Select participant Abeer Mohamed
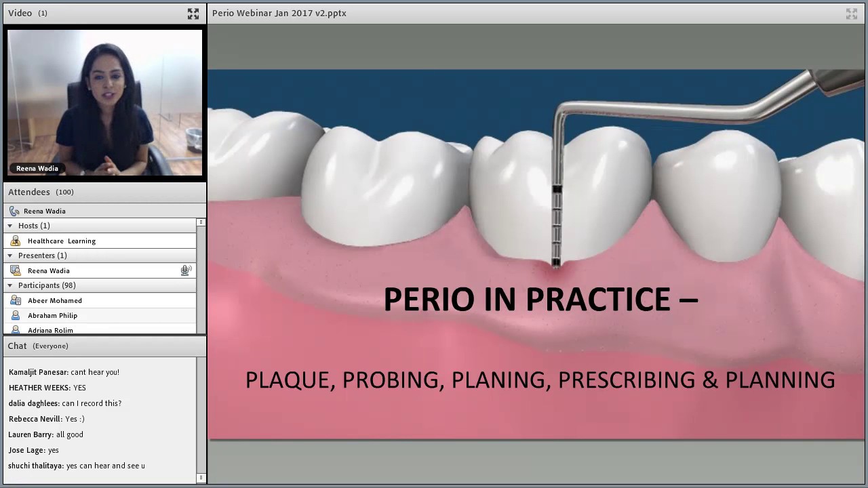 click(x=100, y=300)
